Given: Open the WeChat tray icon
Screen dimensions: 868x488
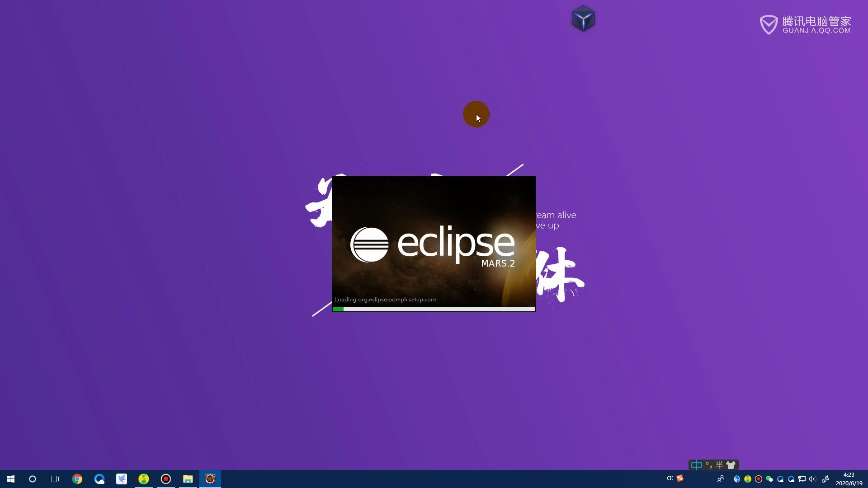Looking at the screenshot, I should 769,479.
